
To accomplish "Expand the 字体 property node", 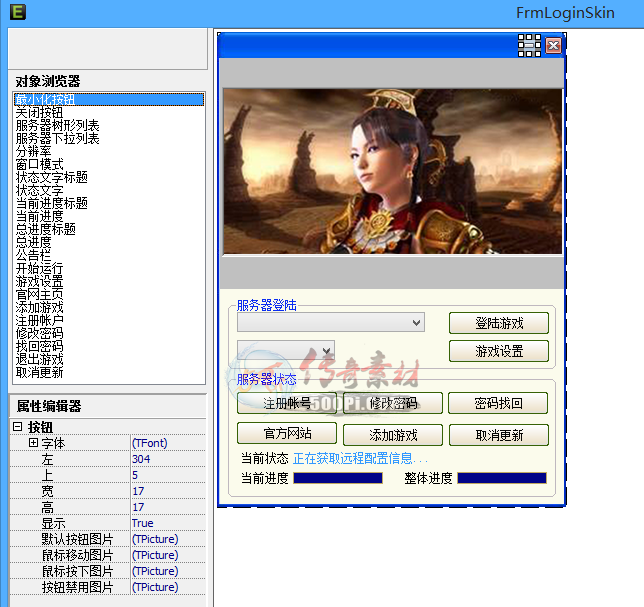I will click(33, 443).
